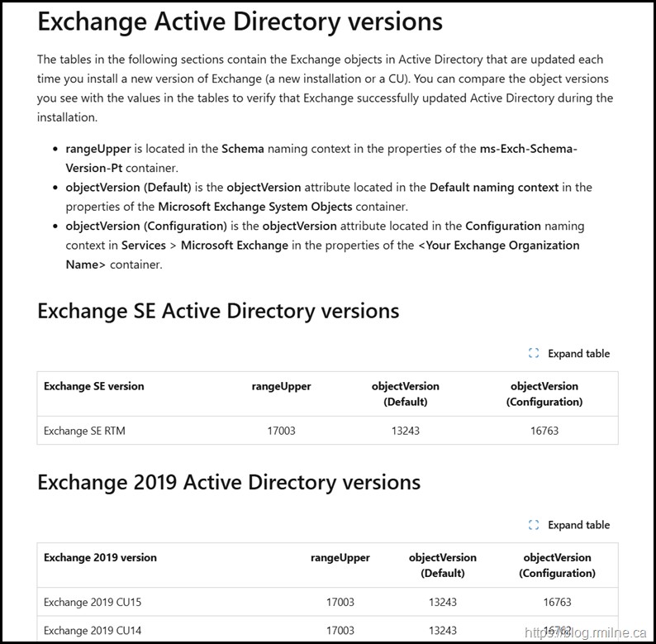
Task: Click the 13243 value in the Exchange 2019 CU14 row
Action: [x=443, y=630]
